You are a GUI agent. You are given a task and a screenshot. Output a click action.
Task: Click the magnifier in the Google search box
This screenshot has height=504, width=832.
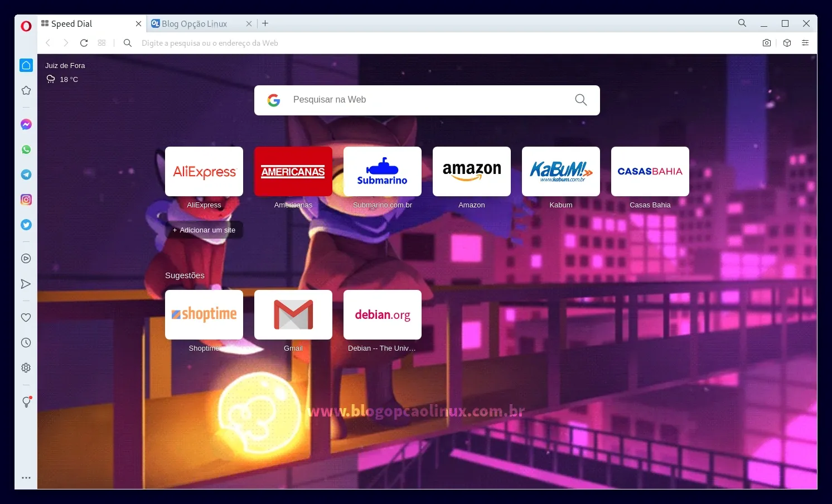581,100
